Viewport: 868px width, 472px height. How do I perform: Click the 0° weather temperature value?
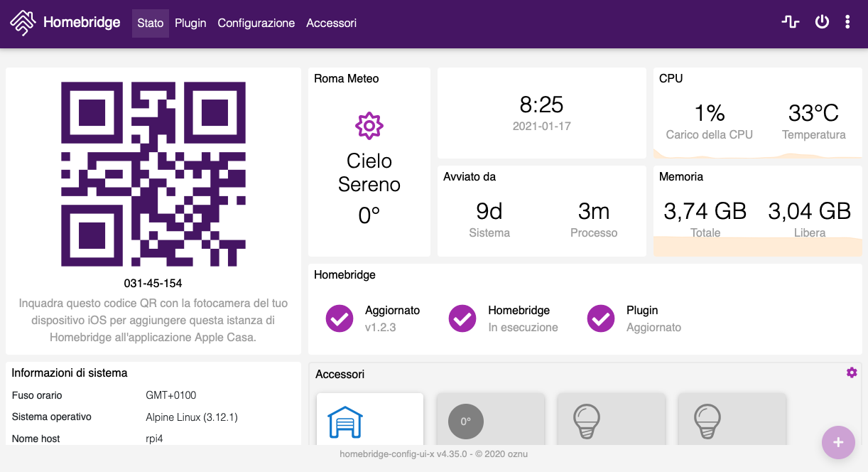369,215
